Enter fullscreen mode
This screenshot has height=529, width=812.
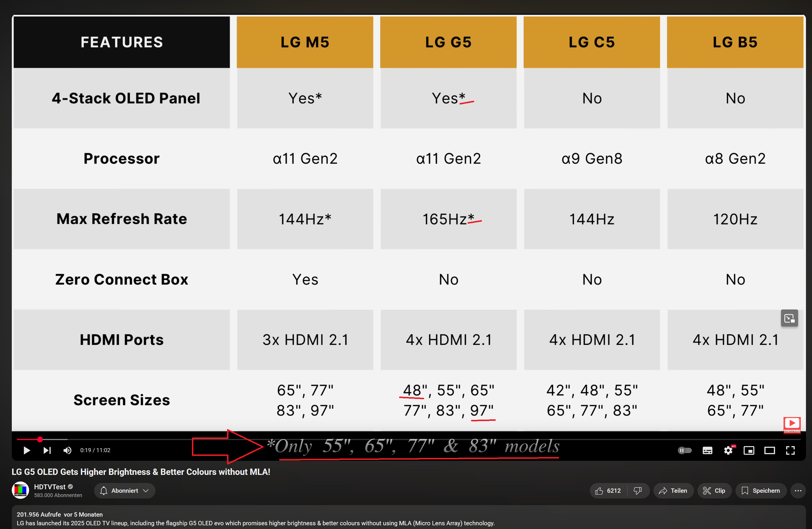(790, 450)
